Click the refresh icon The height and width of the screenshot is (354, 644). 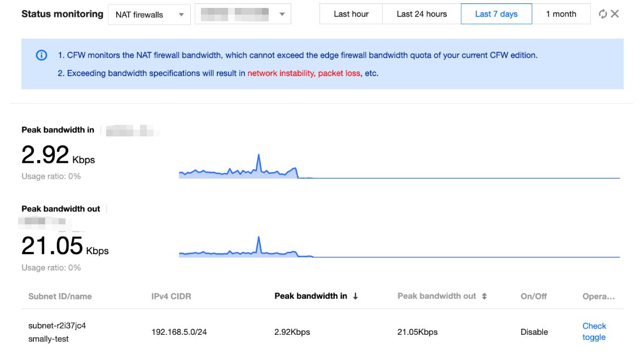(x=603, y=14)
